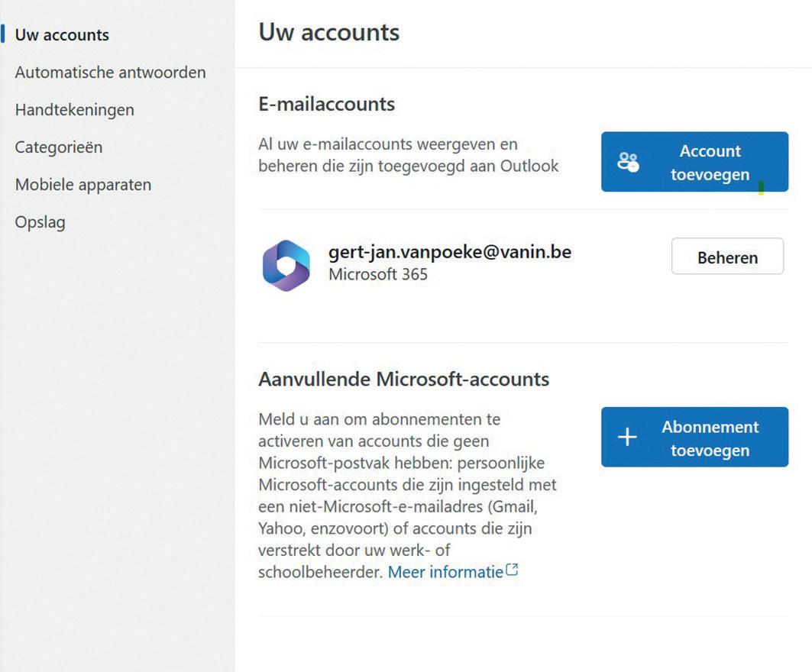Select Categorieën from the sidebar
This screenshot has height=672, width=812.
58,147
